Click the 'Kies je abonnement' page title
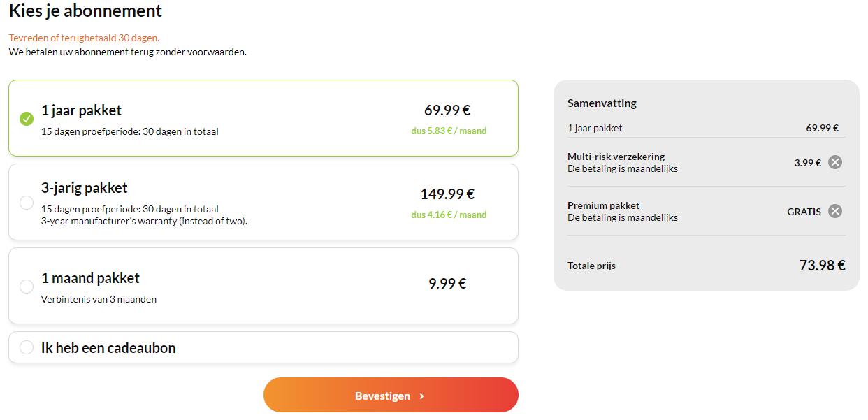Viewport: 868px width, 420px height. [x=85, y=11]
